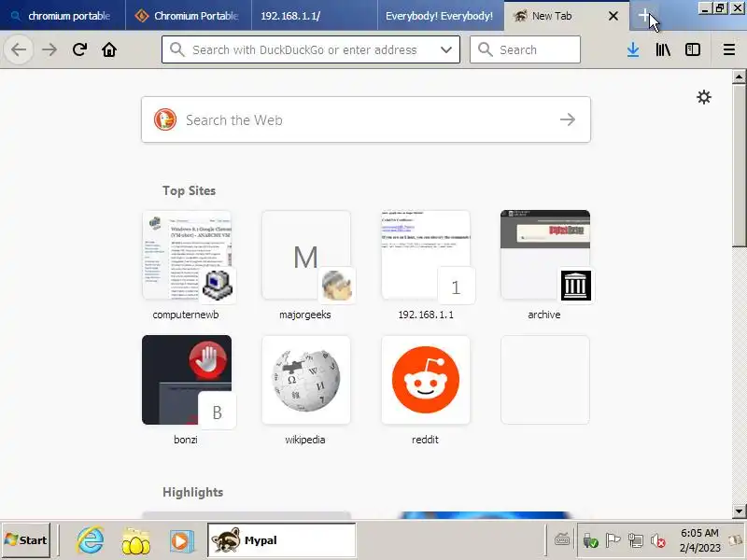The image size is (747, 560).
Task: Focus the address bar input
Action: [311, 49]
